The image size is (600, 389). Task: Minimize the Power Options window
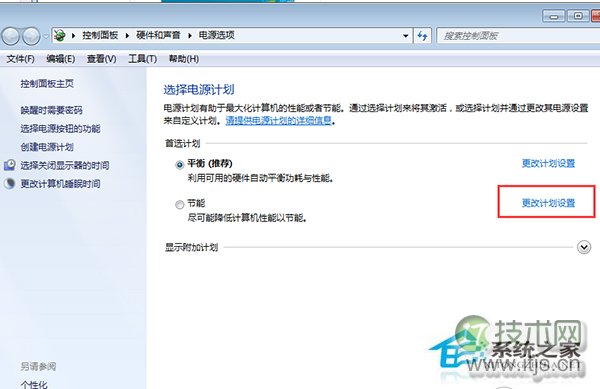point(553,16)
